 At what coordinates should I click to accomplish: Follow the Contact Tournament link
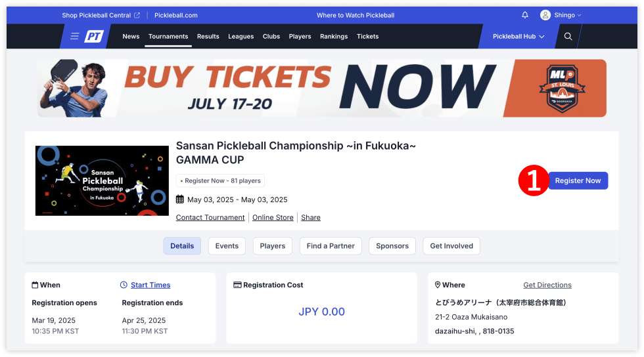pyautogui.click(x=210, y=217)
